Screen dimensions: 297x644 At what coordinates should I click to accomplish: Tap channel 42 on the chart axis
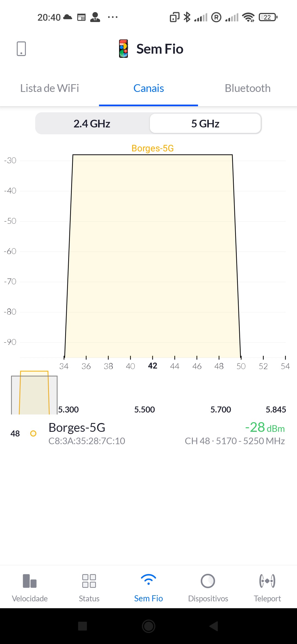(x=153, y=366)
